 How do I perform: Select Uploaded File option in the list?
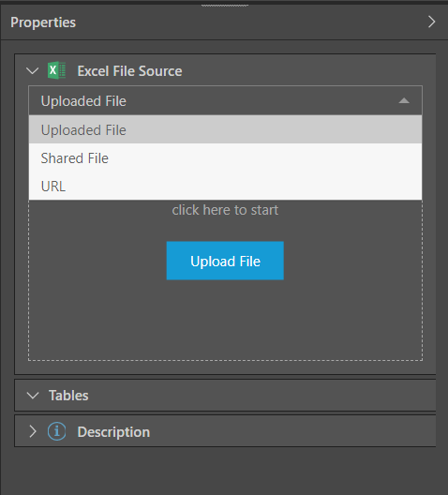pos(225,129)
